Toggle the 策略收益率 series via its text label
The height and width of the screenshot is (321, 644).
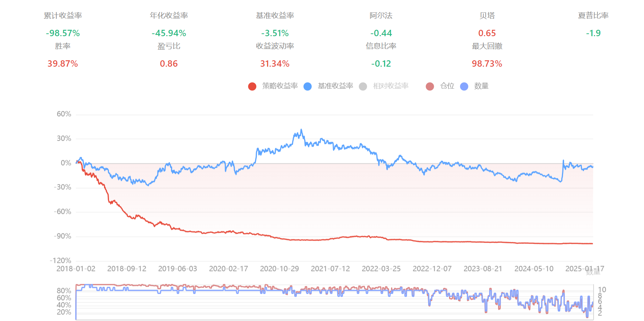(x=280, y=86)
